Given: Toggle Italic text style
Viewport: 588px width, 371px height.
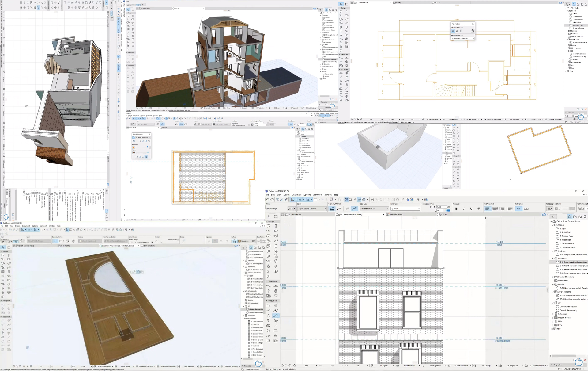Looking at the screenshot, I should (464, 209).
